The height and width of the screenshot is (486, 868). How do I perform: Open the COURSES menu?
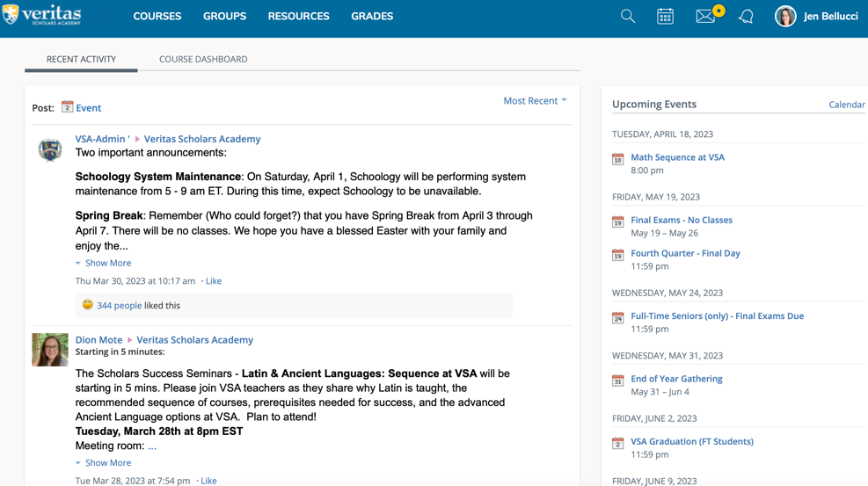[157, 16]
